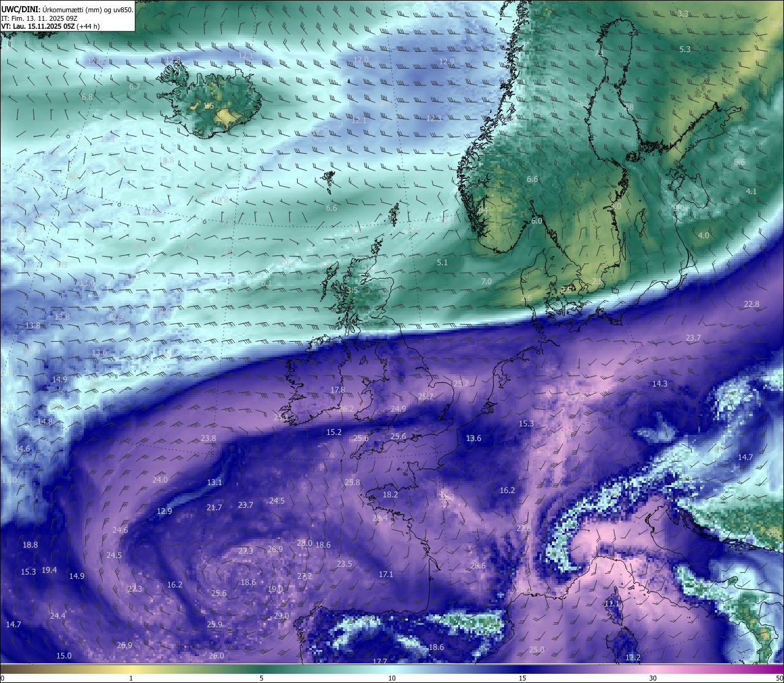Click the 26.0 value on the map
The height and width of the screenshot is (683, 784).
point(216,655)
